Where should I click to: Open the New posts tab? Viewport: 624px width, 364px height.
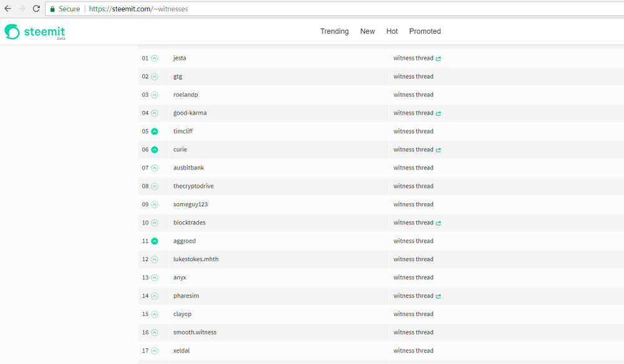pyautogui.click(x=368, y=31)
